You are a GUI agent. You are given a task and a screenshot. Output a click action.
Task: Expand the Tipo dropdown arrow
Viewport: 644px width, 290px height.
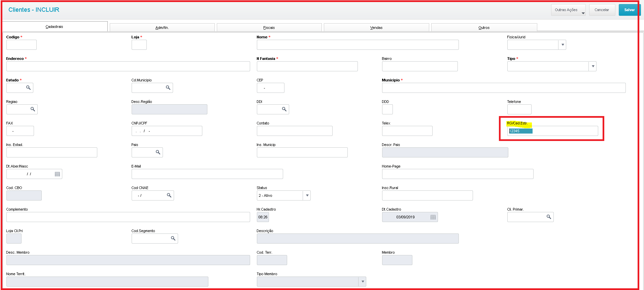(x=592, y=66)
